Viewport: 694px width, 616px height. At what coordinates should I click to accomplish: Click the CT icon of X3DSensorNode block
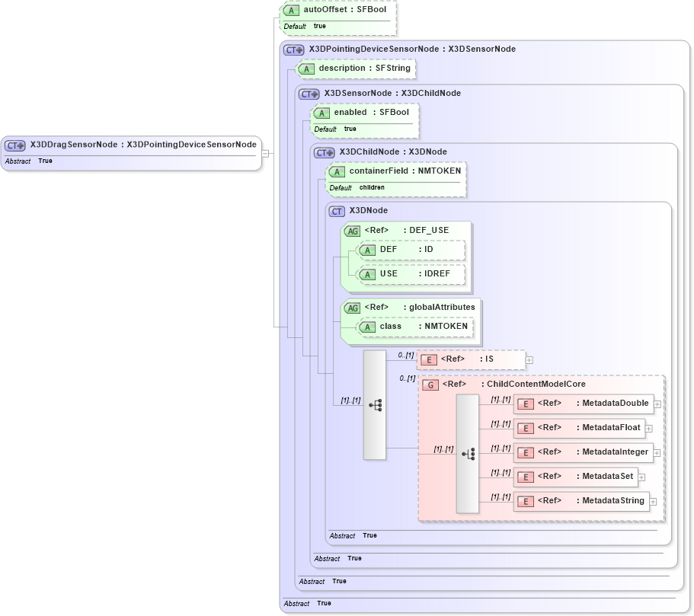pyautogui.click(x=309, y=94)
